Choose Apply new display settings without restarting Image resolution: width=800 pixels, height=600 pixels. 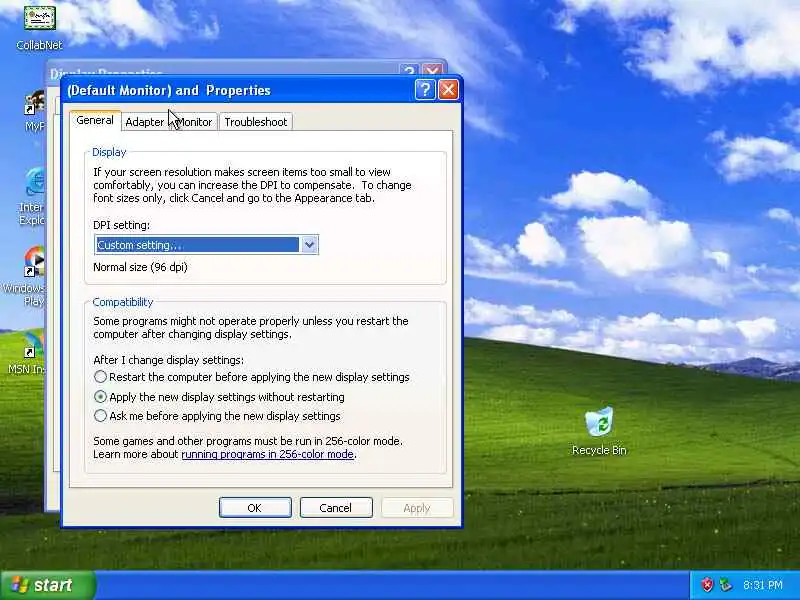click(x=101, y=396)
